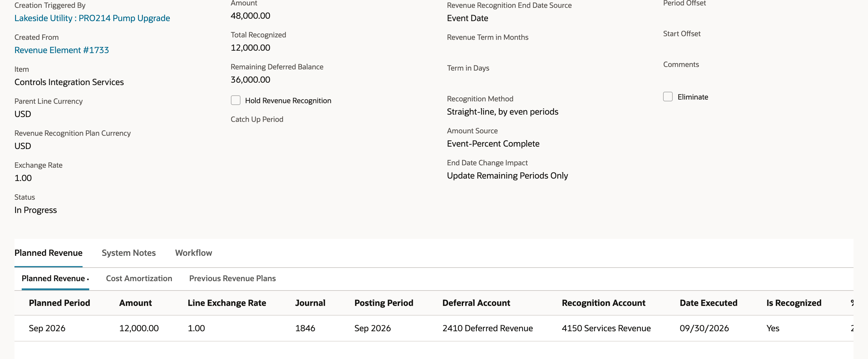Image resolution: width=868 pixels, height=359 pixels.
Task: Click the Date Executed column header
Action: [709, 303]
